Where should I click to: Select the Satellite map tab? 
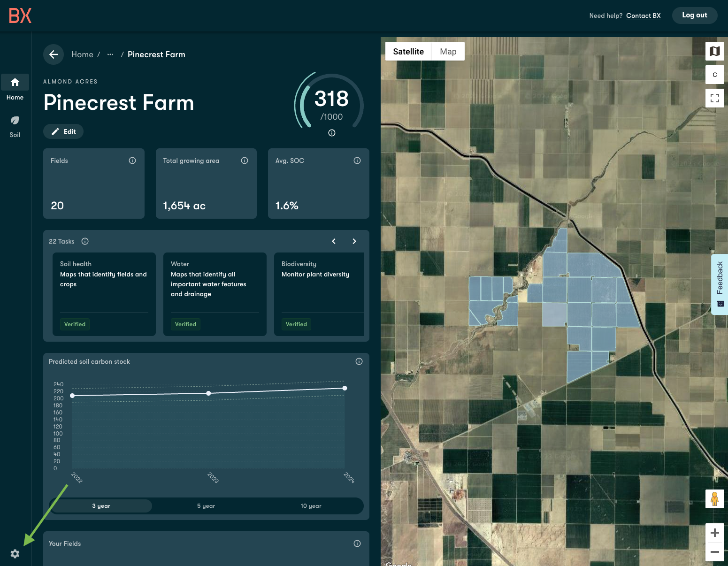pos(408,52)
